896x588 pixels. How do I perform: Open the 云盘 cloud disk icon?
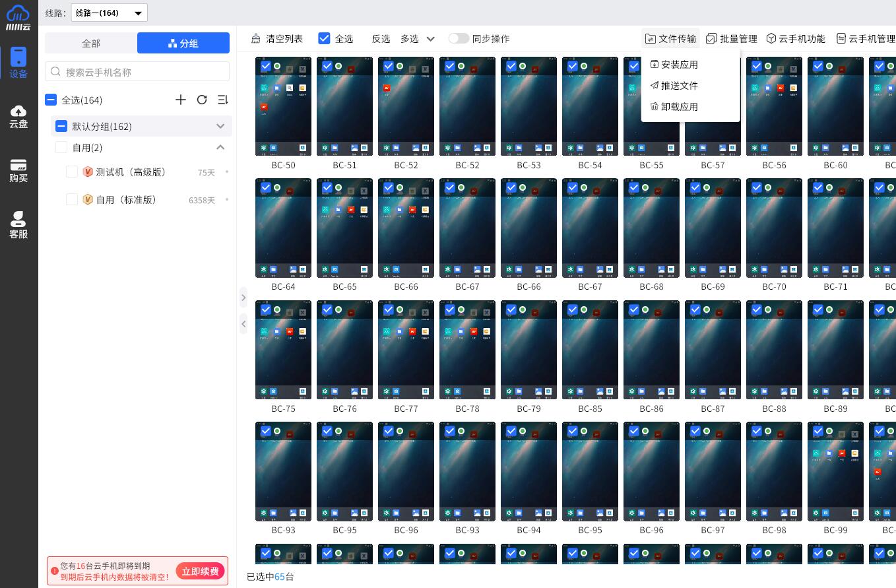[x=18, y=116]
